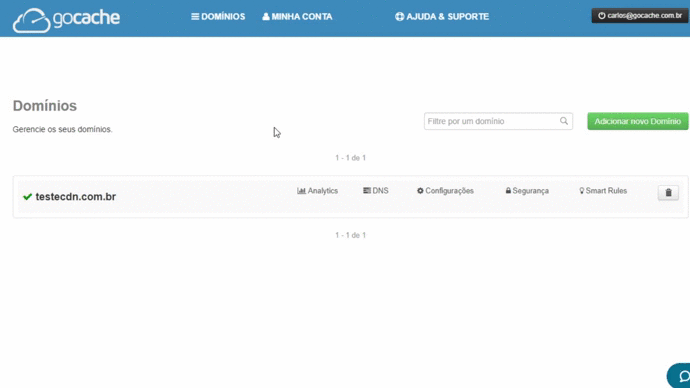Click Adicionar novo Domínio button
The image size is (690, 388).
click(638, 121)
